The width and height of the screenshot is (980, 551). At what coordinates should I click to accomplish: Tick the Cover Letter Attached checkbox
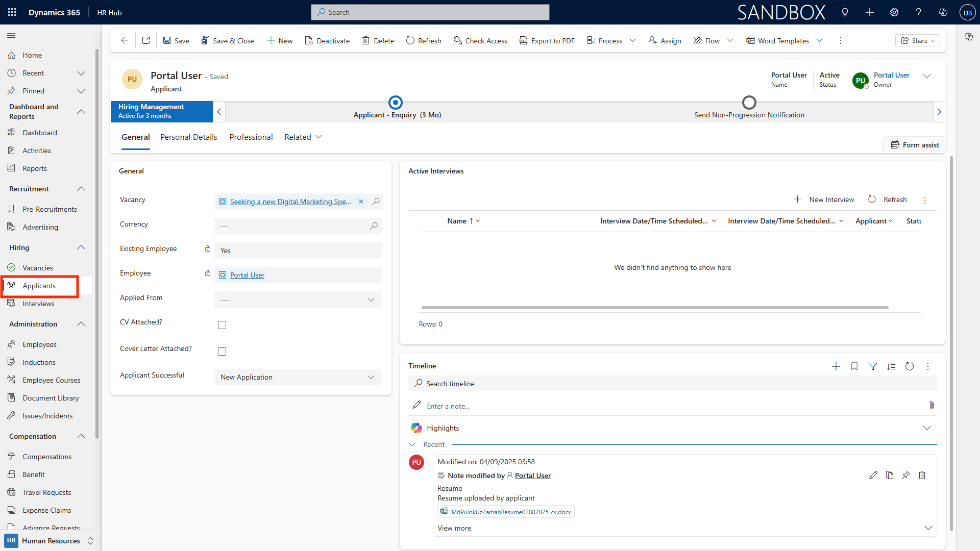click(x=222, y=352)
